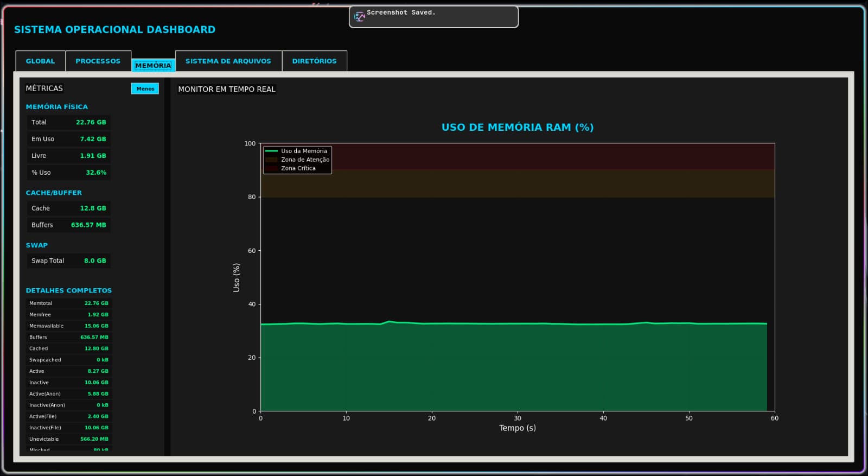Open the SISTEMA DE ARQUIVOS tab
Screen dimensions: 868x476
(x=228, y=61)
